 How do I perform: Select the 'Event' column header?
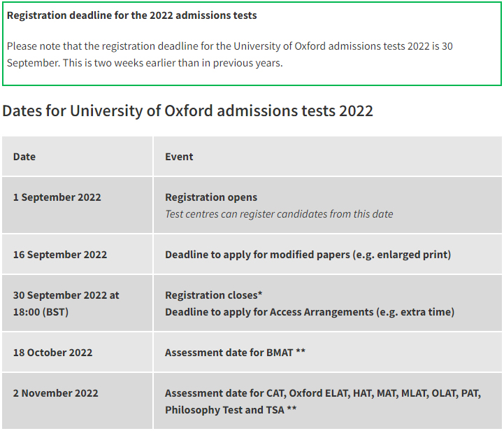(x=179, y=157)
